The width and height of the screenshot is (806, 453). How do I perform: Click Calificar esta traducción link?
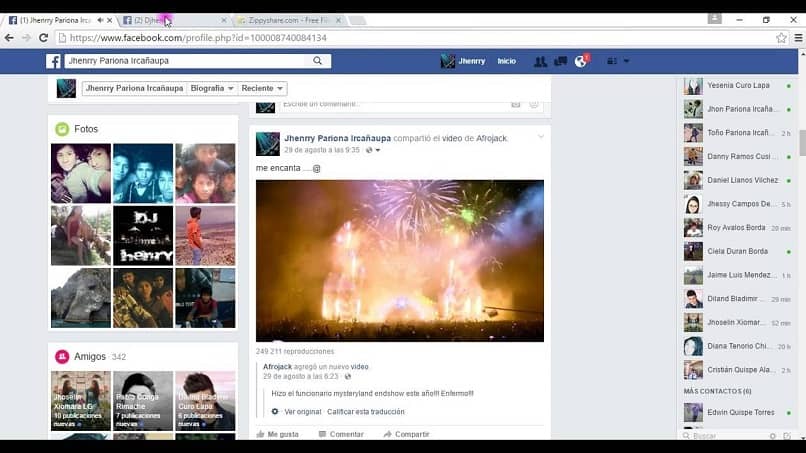pos(366,412)
